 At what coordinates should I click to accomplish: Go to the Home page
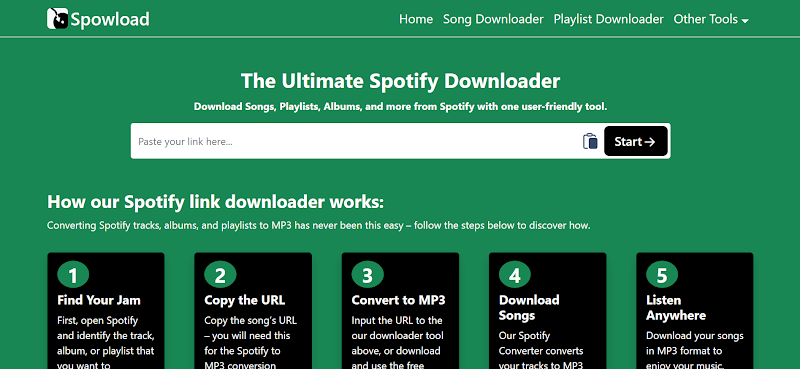click(416, 19)
